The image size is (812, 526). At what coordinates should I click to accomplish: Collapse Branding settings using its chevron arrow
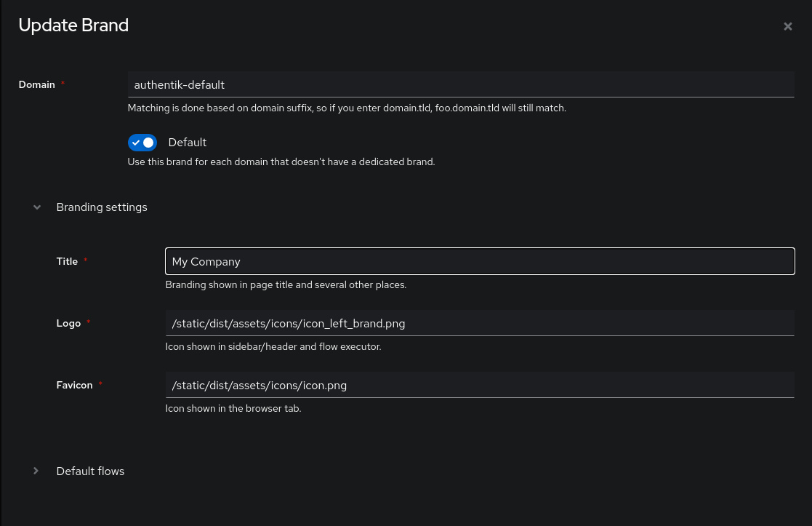point(36,207)
